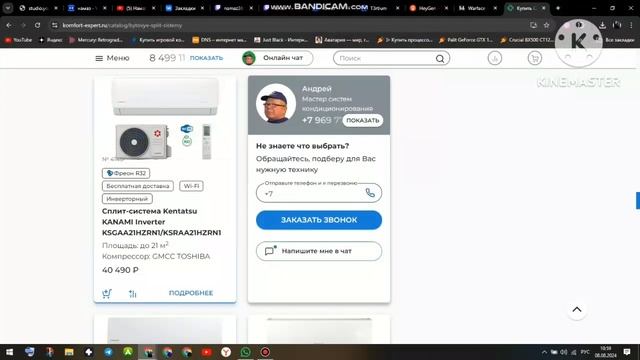This screenshot has width=640, height=360.
Task: Open the notifications center icon
Action: coord(627,352)
